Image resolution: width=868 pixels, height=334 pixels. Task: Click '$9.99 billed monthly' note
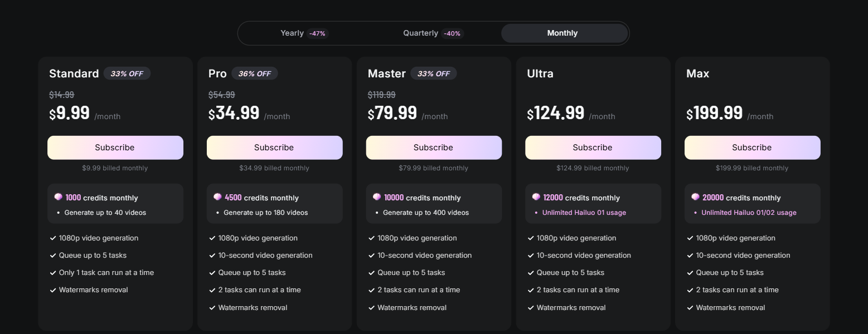[115, 168]
